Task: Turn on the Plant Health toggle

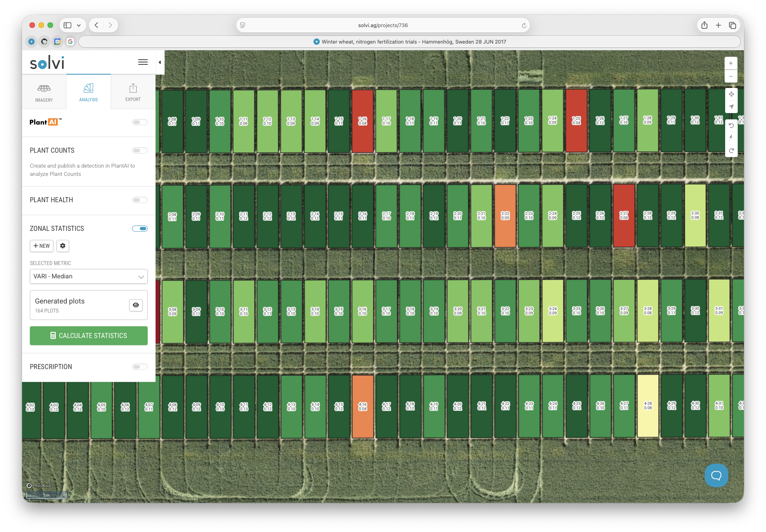Action: click(x=139, y=200)
